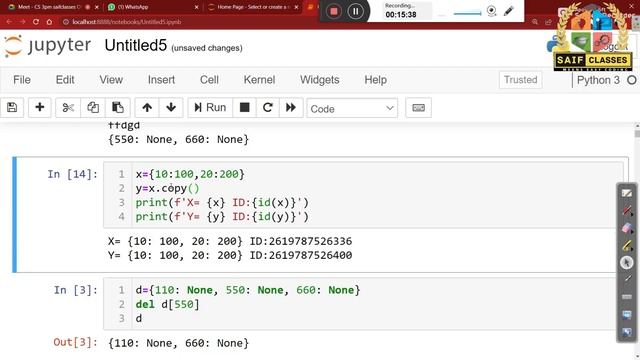Go back in browser history
The image size is (640, 360).
pos(9,22)
